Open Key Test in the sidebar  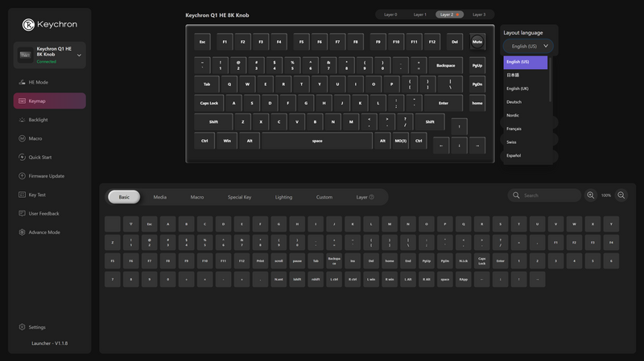pyautogui.click(x=49, y=195)
